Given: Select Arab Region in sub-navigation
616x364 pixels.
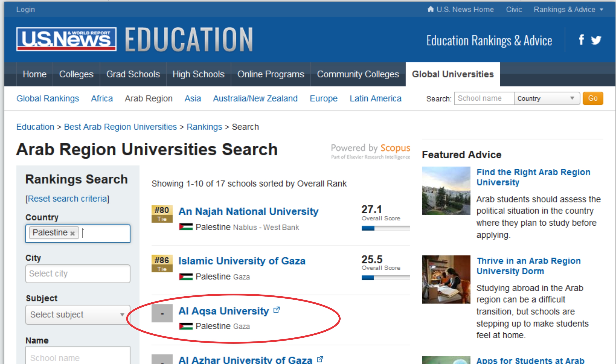Looking at the screenshot, I should point(149,99).
